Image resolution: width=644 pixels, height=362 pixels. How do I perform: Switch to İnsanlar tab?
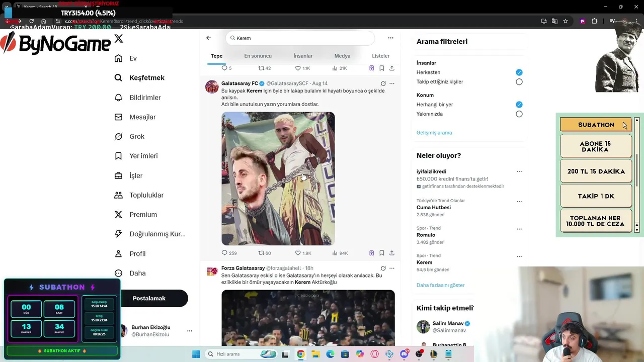tap(303, 56)
